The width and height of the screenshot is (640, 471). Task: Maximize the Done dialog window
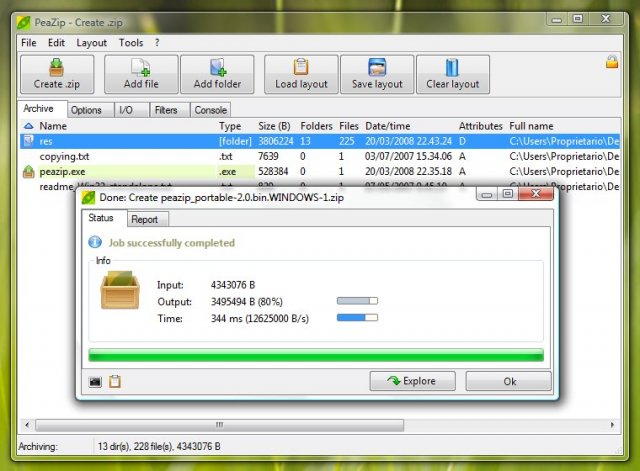[507, 194]
